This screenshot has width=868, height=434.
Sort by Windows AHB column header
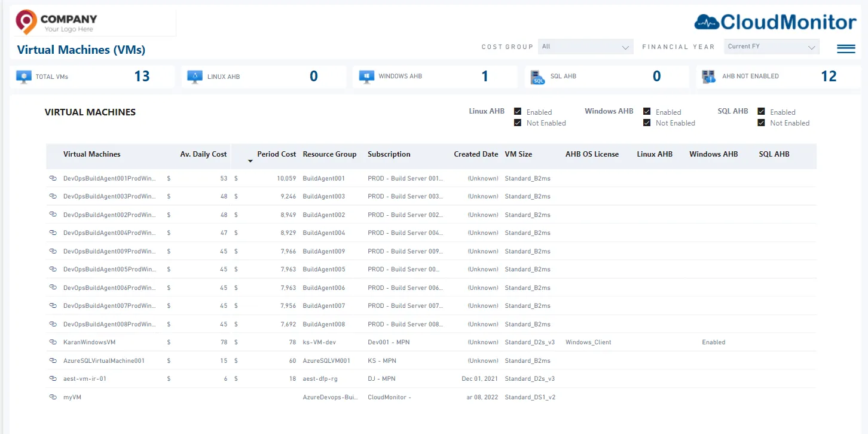pyautogui.click(x=713, y=154)
